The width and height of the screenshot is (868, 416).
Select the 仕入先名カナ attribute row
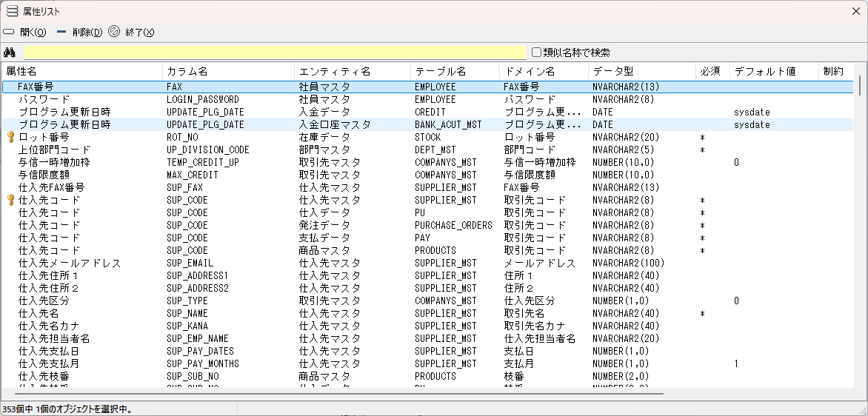(x=428, y=326)
